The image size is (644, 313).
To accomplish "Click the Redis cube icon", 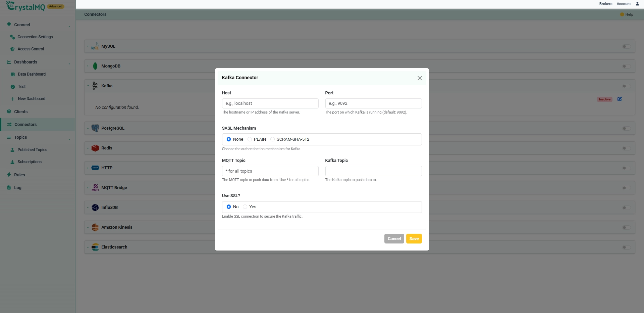I will (x=95, y=148).
